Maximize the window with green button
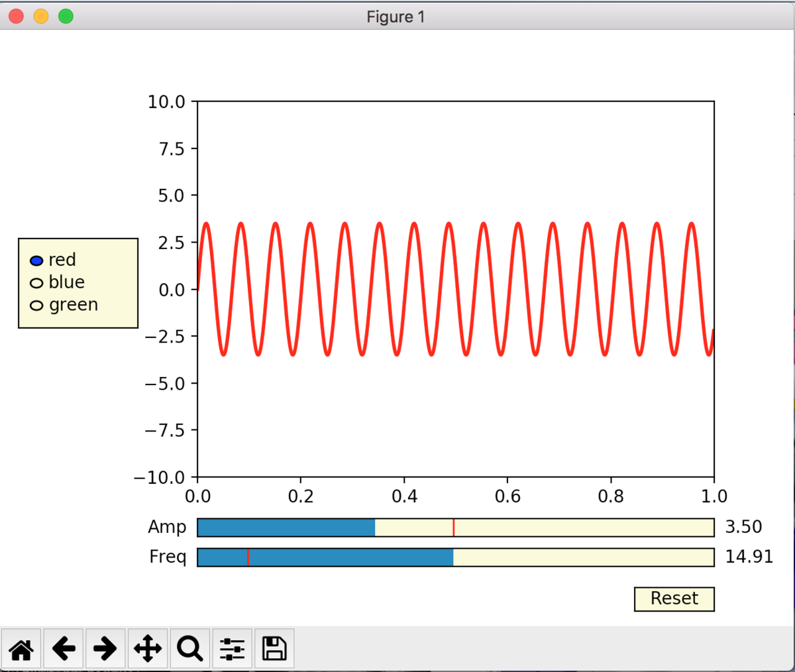The width and height of the screenshot is (795, 672). point(66,17)
